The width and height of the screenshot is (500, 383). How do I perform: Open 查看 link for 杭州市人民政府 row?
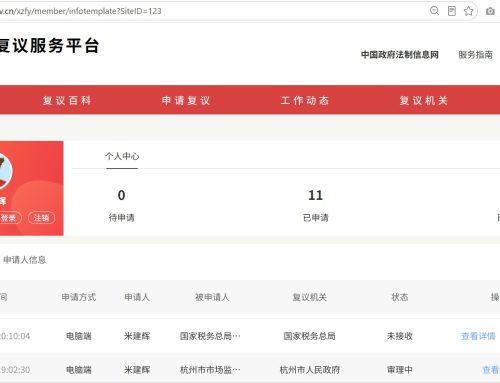[491, 370]
